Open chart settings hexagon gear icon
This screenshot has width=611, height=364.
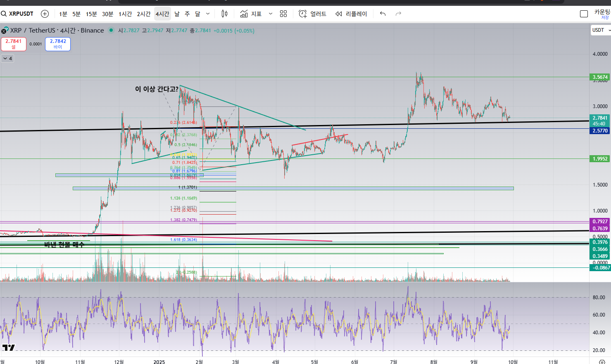coord(602,362)
